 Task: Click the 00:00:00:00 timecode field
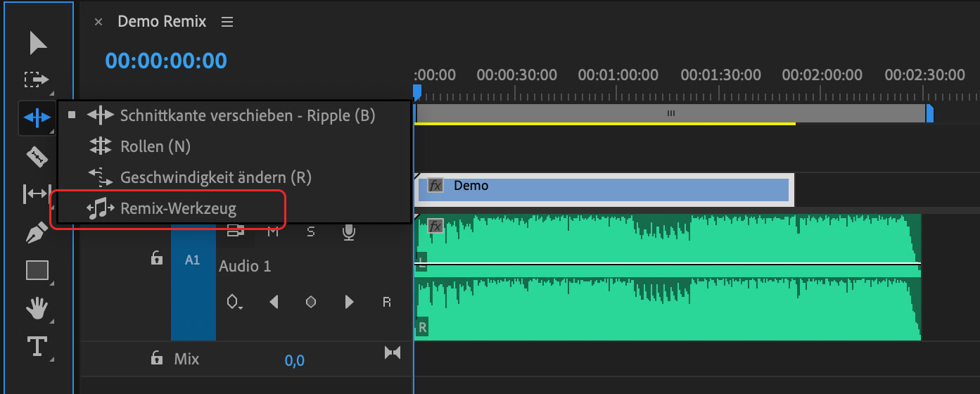pyautogui.click(x=166, y=61)
